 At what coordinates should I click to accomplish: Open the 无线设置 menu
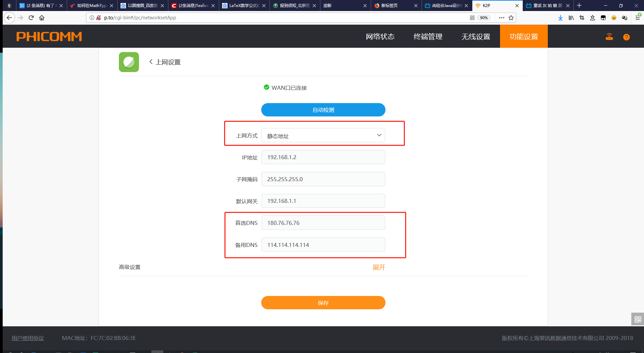pos(476,37)
